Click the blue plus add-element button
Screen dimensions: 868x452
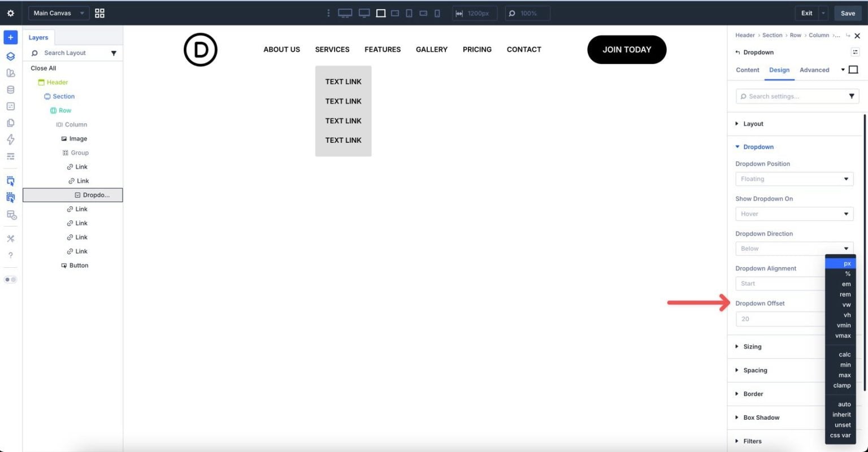click(10, 37)
